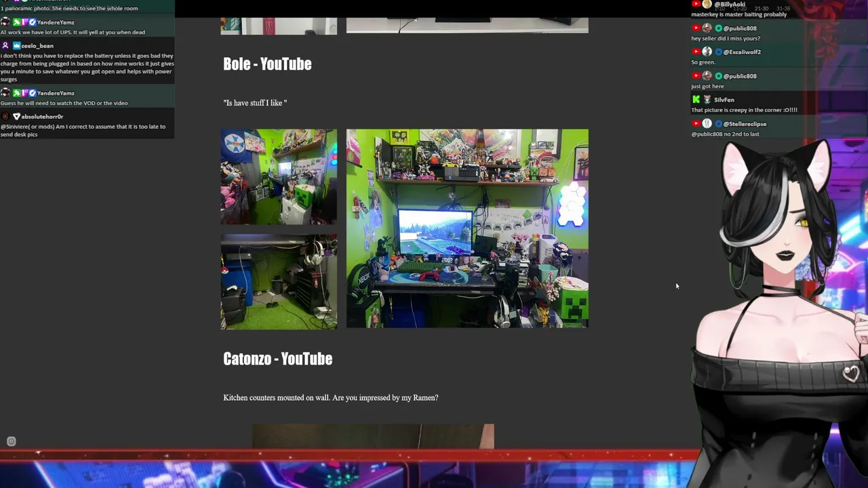Select the username @BillyAoki in chat

tap(730, 4)
